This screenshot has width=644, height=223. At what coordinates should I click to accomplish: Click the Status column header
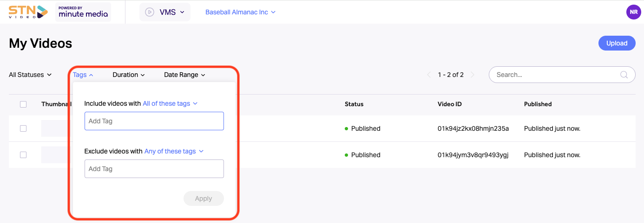354,104
